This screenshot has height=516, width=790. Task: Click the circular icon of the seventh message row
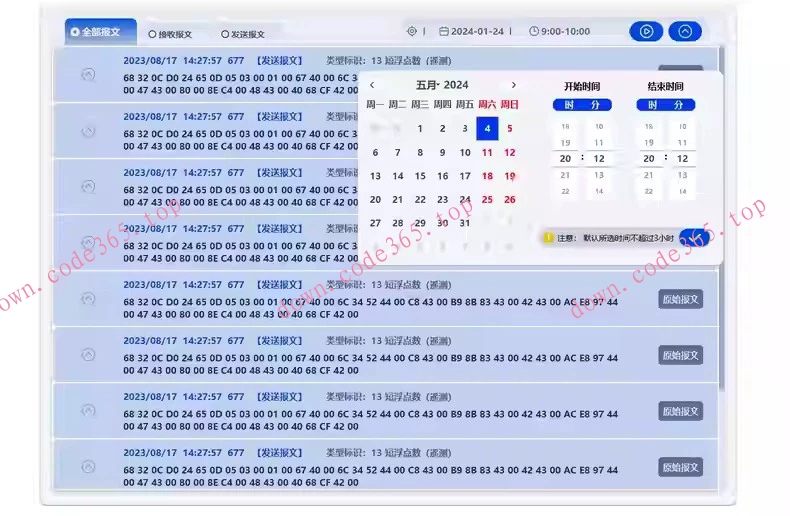tap(88, 411)
